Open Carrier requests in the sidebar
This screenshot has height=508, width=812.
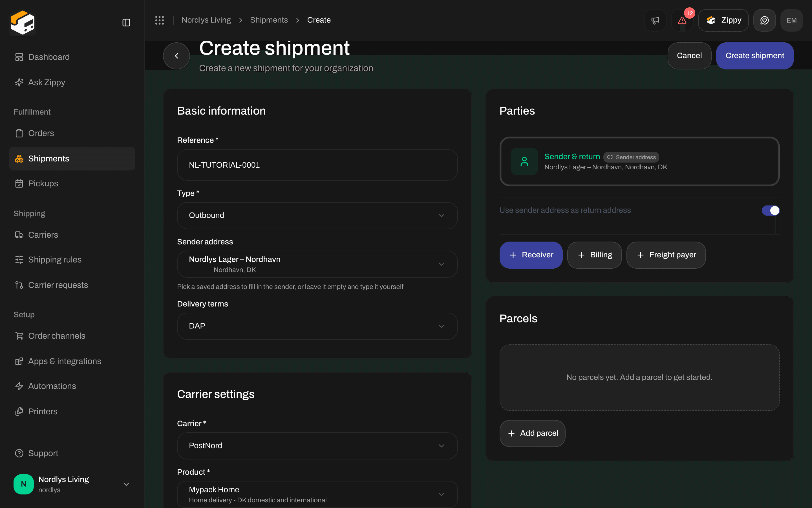click(72, 285)
